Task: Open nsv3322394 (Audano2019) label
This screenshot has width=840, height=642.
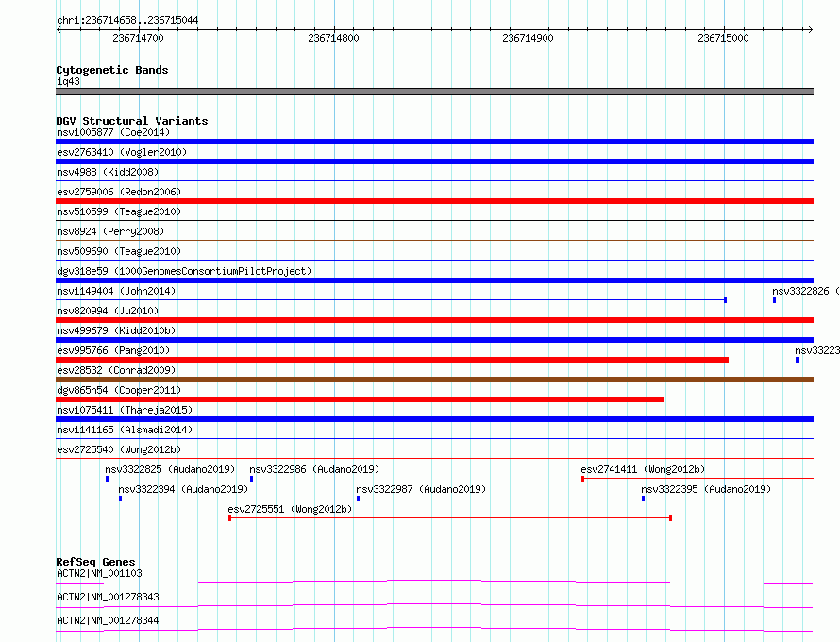Action: pos(183,489)
